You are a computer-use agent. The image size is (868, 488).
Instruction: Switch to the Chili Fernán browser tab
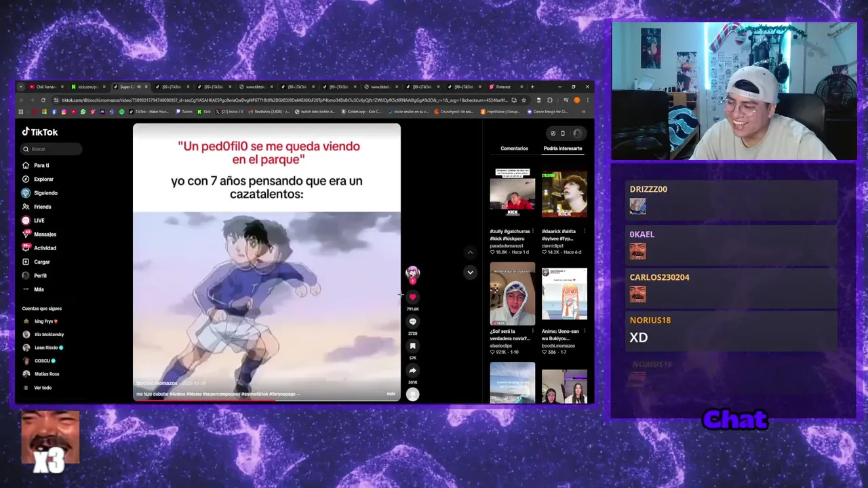pyautogui.click(x=47, y=87)
